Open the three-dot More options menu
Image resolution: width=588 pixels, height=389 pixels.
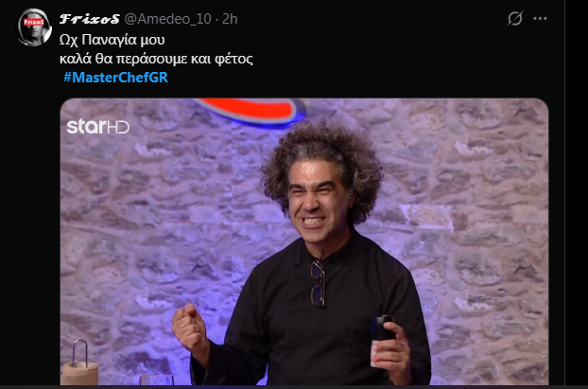pos(540,18)
